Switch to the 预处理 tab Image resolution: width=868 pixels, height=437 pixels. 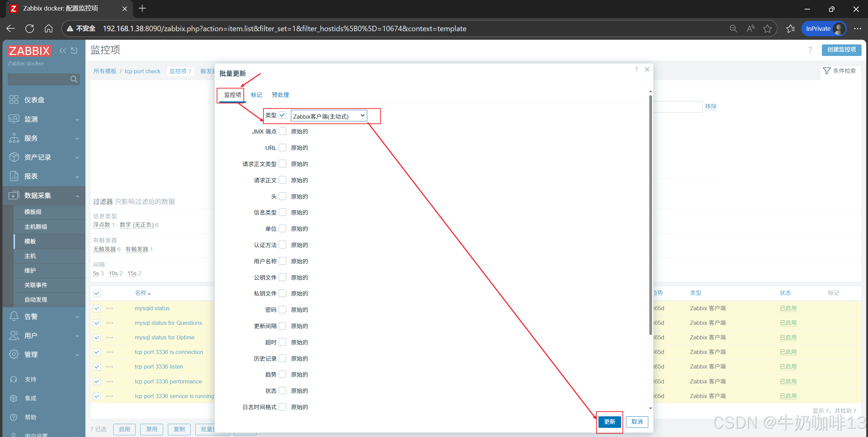pos(280,95)
